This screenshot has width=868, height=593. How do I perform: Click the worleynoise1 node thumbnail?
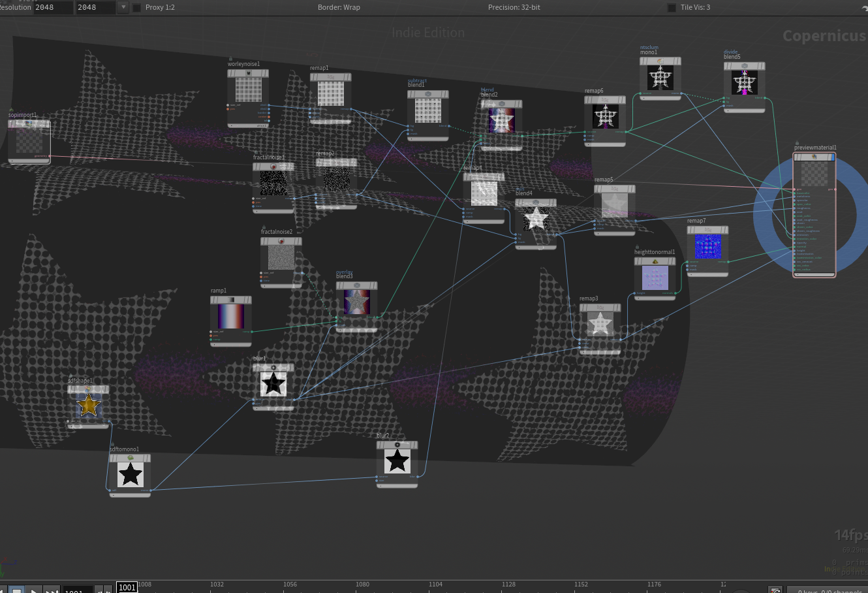(248, 89)
